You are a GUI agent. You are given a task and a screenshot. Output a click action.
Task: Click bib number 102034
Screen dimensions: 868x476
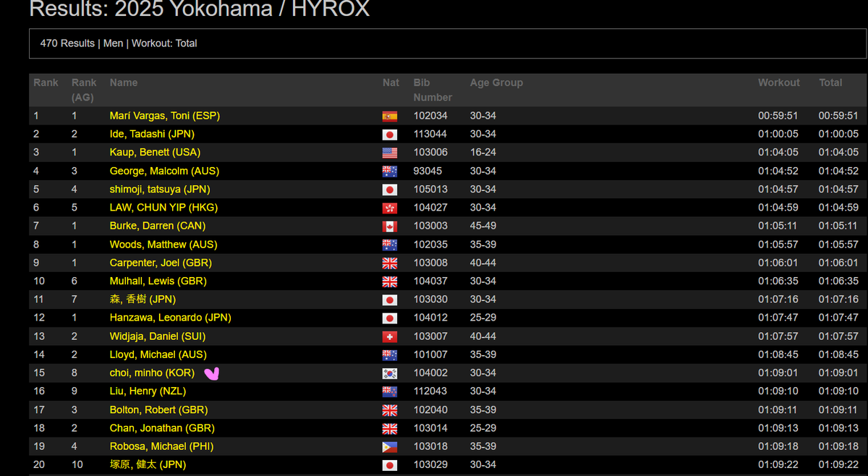coord(430,116)
